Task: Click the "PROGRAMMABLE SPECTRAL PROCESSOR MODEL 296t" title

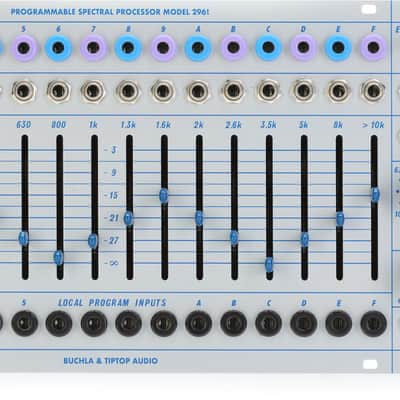Action: pyautogui.click(x=110, y=12)
